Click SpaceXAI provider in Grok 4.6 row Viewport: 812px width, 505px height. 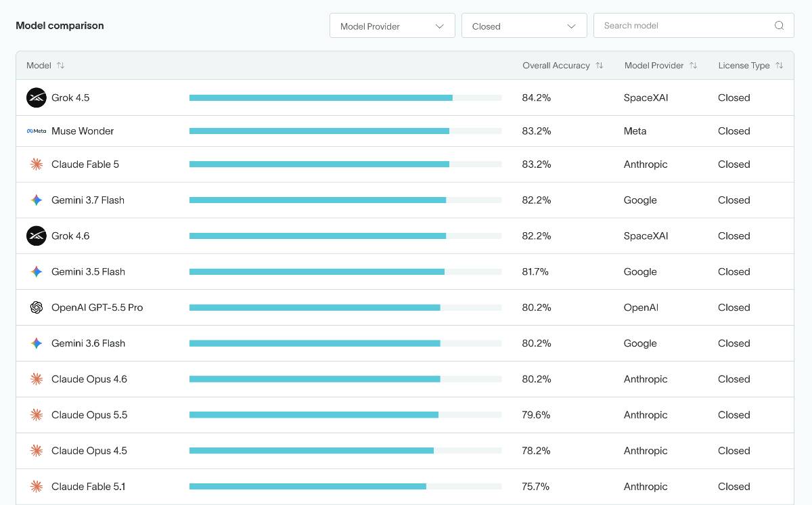(x=646, y=236)
